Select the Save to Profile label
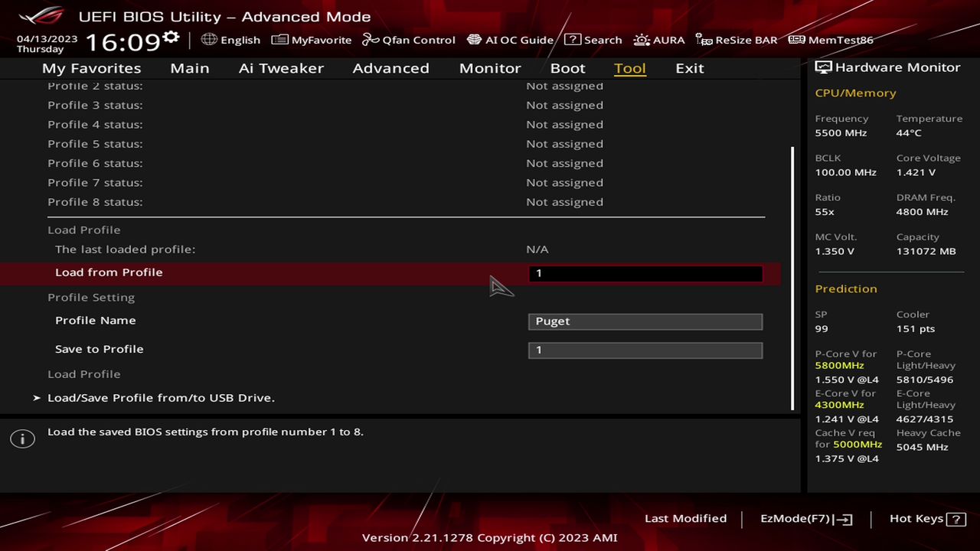980x551 pixels. pyautogui.click(x=100, y=349)
